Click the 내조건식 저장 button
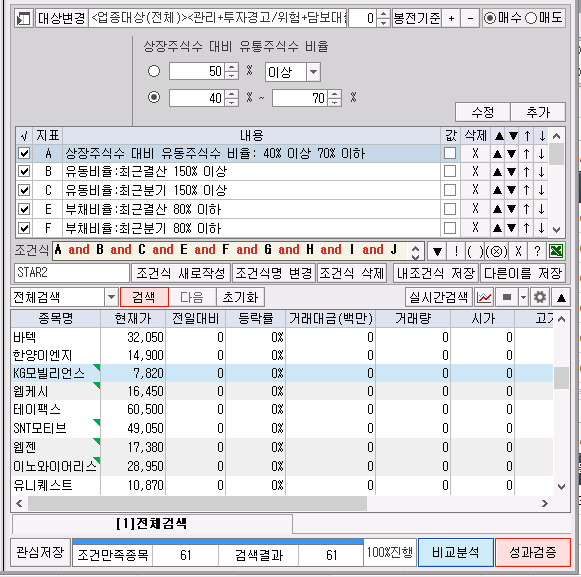581x577 pixels. 436,273
